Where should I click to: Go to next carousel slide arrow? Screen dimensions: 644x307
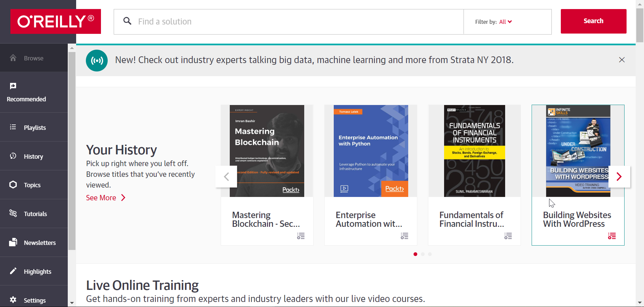(x=619, y=176)
